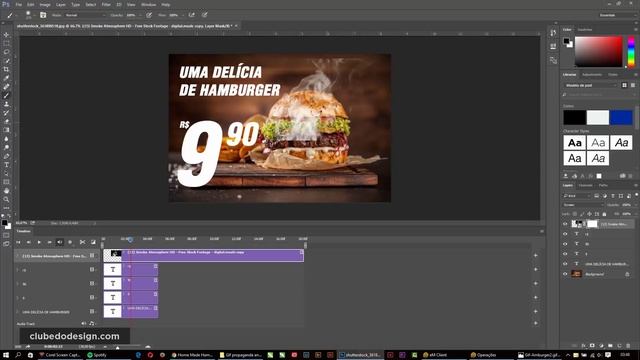Screen dimensions: 640x360
Task: Hide the Background layer
Action: pos(565,274)
